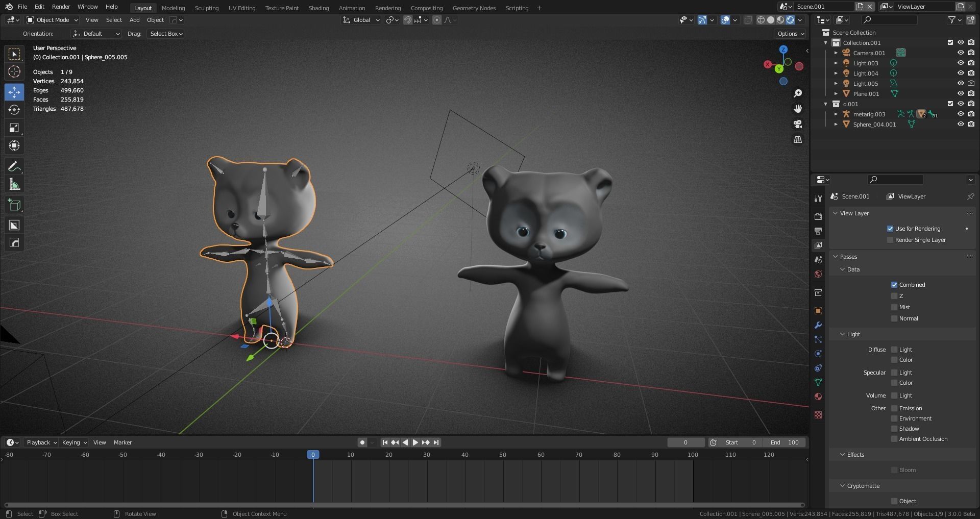Click the Modifier Properties wrench icon
Image resolution: width=980 pixels, height=519 pixels.
(x=818, y=325)
